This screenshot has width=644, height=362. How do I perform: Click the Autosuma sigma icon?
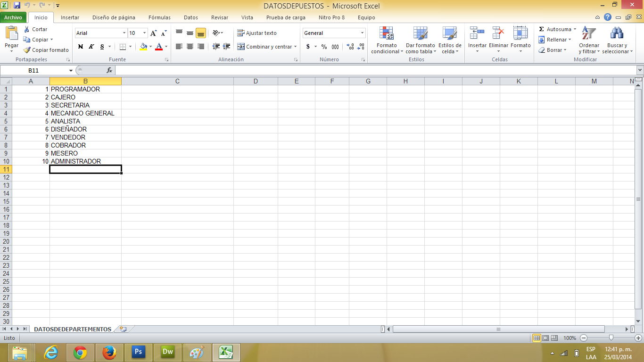click(542, 29)
